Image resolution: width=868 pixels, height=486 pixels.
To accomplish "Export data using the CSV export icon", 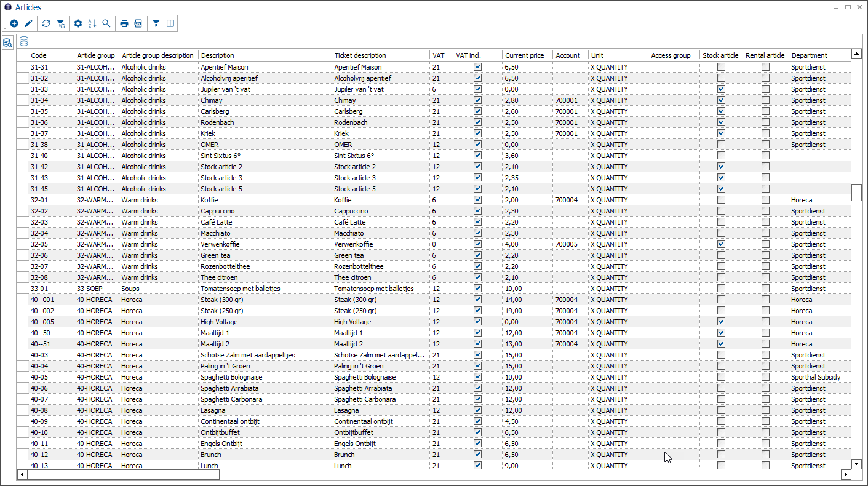I will point(138,23).
